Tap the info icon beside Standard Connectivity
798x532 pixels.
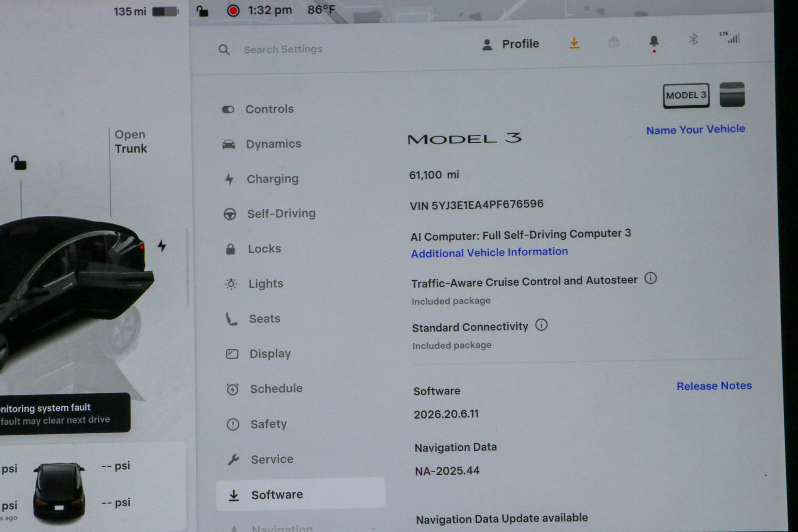(541, 325)
